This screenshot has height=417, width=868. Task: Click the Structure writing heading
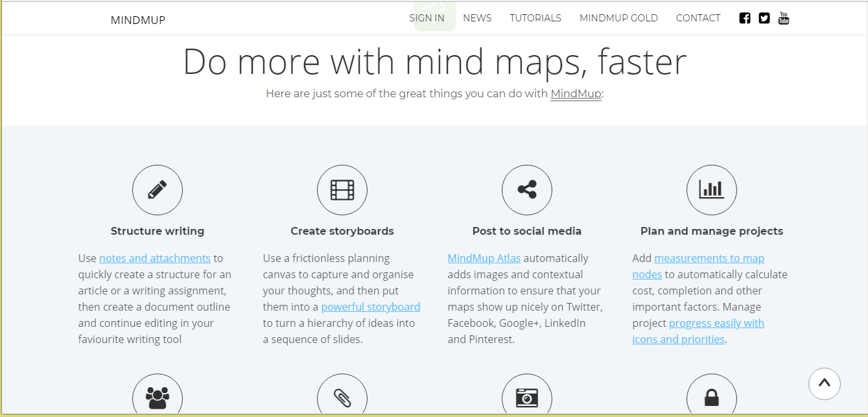[158, 231]
